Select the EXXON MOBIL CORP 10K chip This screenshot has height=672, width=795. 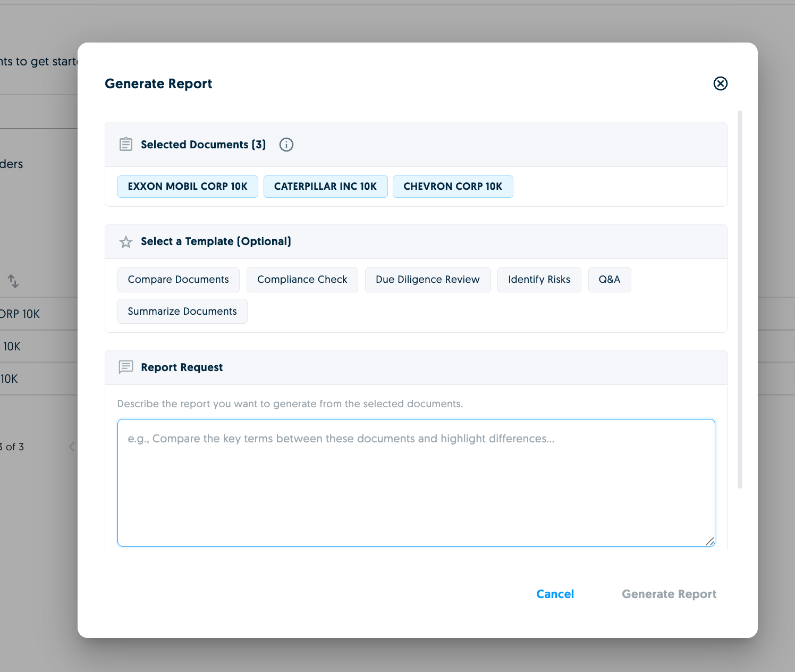[x=188, y=187]
